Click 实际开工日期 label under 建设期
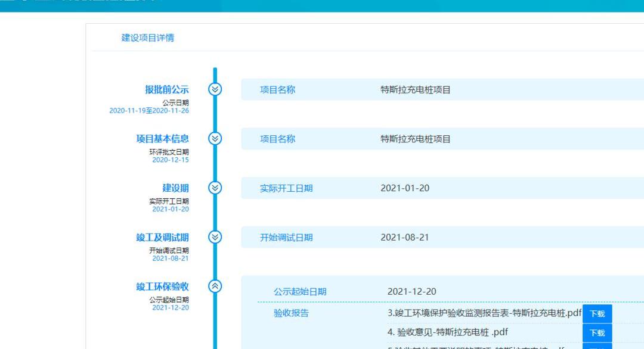The height and width of the screenshot is (349, 644). coord(169,201)
